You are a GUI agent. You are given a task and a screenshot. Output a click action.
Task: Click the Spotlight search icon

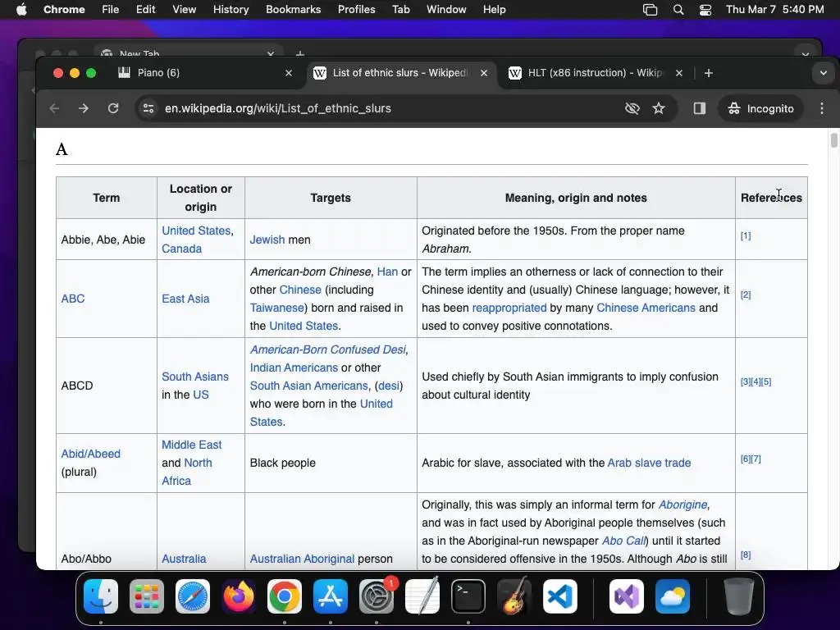click(x=678, y=9)
